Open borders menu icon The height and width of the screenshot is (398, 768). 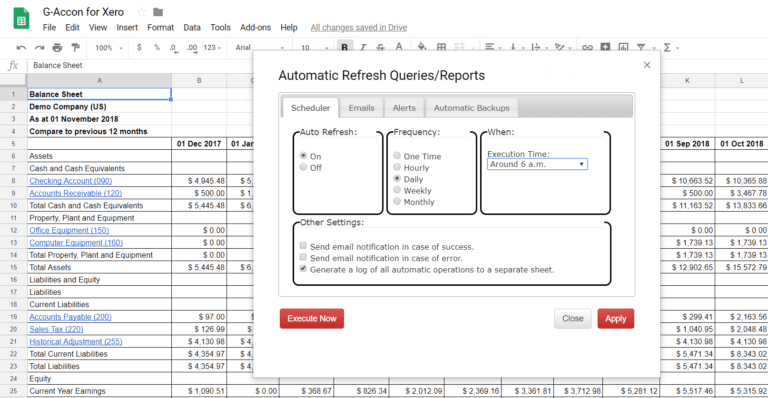(441, 47)
